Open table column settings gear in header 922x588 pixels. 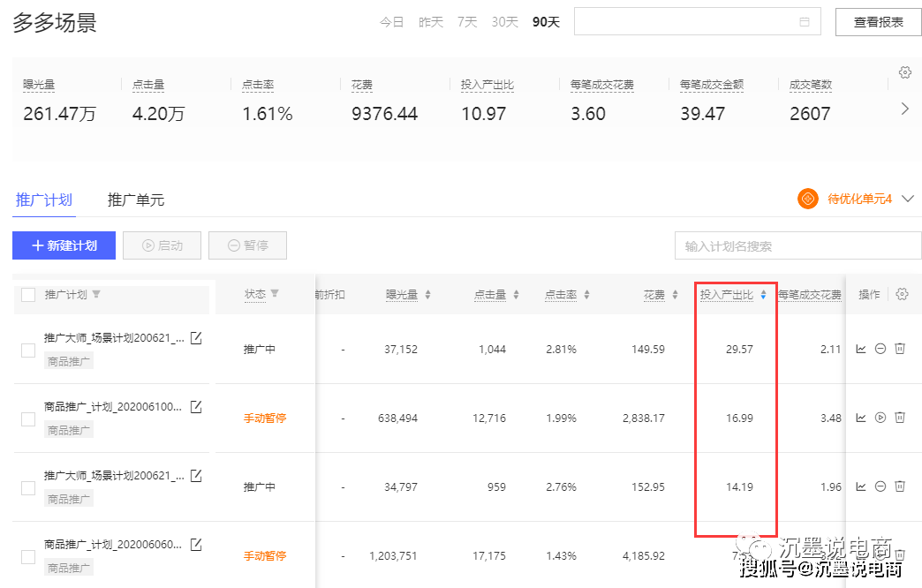[902, 294]
